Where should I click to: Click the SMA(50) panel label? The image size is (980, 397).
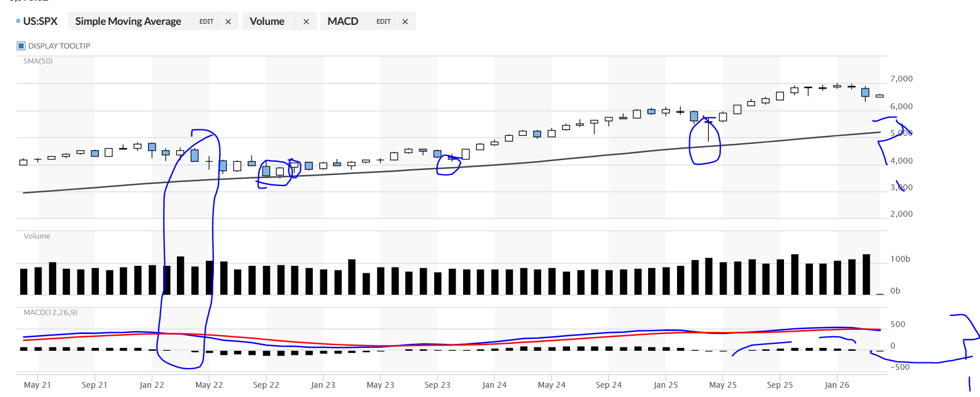[x=38, y=61]
